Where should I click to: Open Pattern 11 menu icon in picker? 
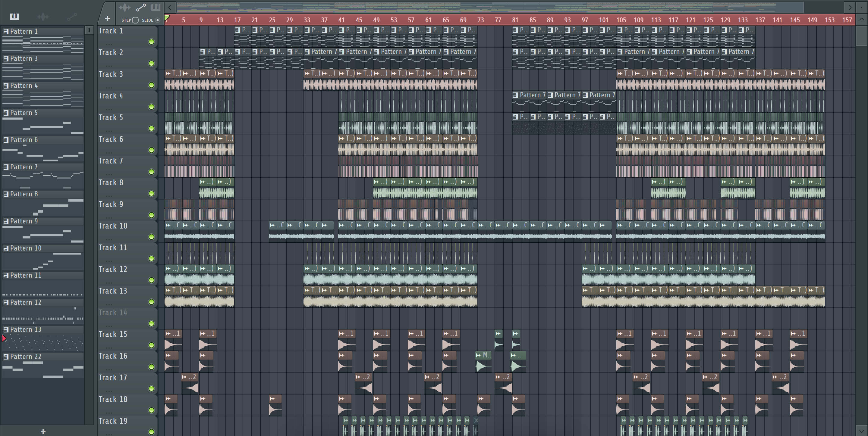click(x=6, y=276)
